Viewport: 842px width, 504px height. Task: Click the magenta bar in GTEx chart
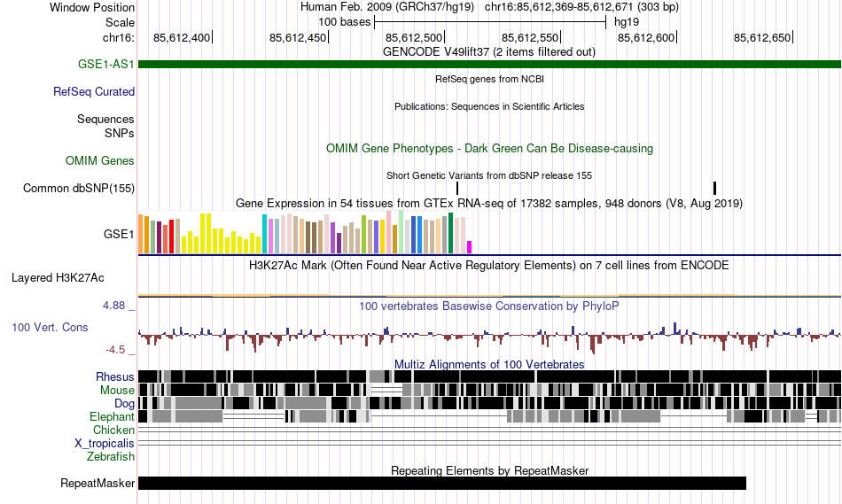tap(469, 247)
